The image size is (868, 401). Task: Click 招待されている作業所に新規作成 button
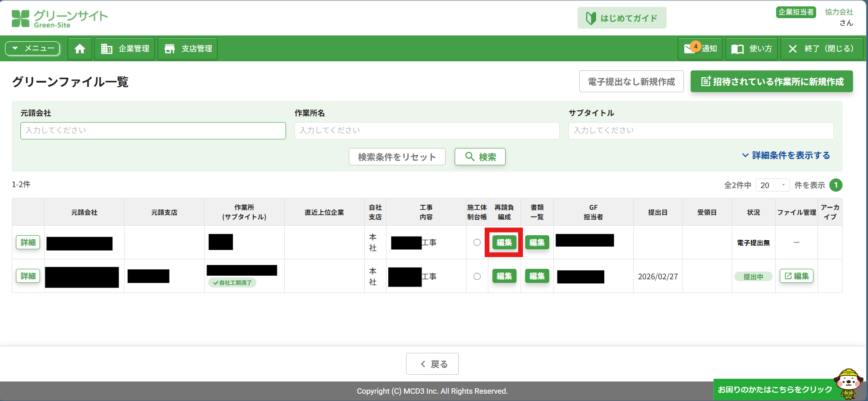click(x=771, y=82)
